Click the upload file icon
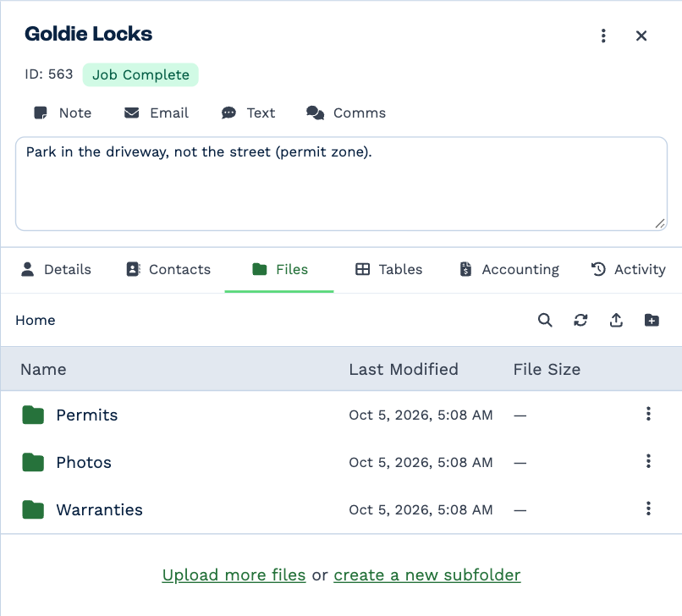The image size is (682, 616). (x=616, y=320)
